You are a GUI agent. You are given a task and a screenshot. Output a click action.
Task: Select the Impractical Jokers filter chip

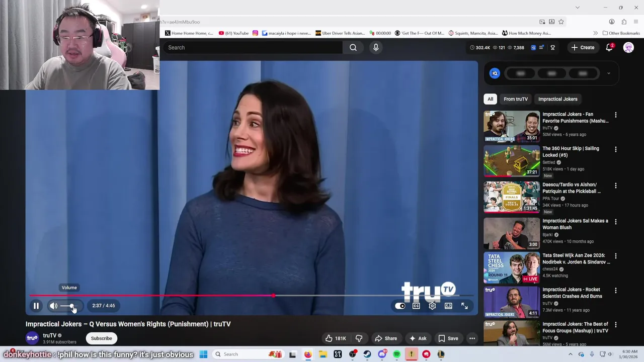[557, 99]
